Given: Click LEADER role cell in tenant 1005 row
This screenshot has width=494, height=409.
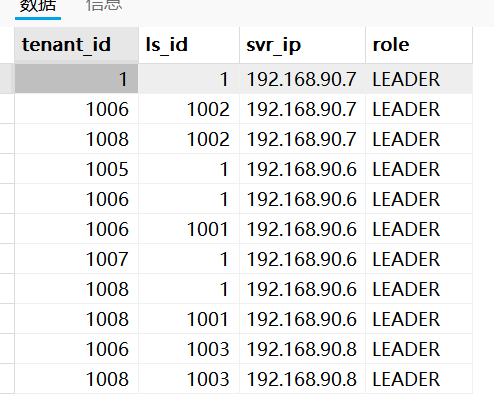Looking at the screenshot, I should tap(419, 169).
